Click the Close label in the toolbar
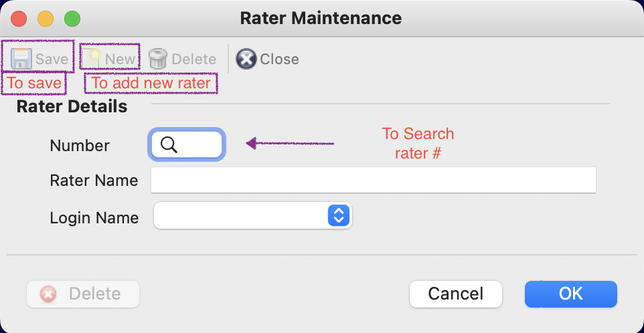The height and width of the screenshot is (333, 644). click(x=279, y=59)
